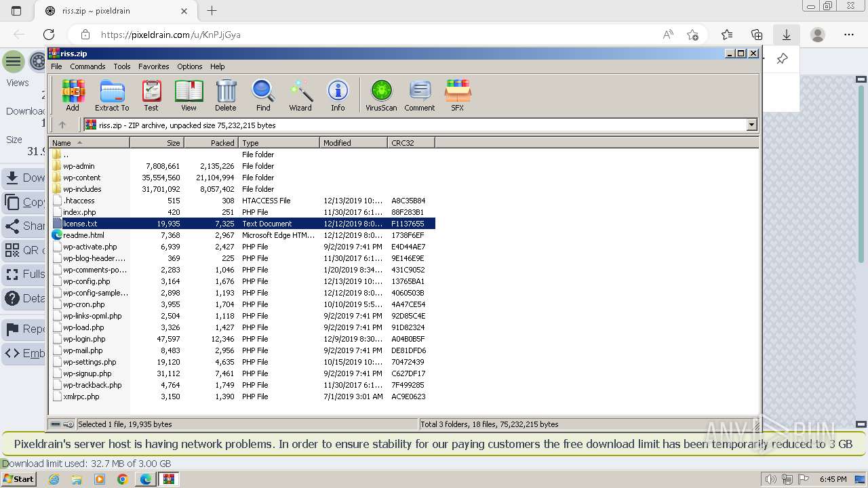The width and height of the screenshot is (868, 488).
Task: Select wp-config.php file
Action: pyautogui.click(x=86, y=281)
